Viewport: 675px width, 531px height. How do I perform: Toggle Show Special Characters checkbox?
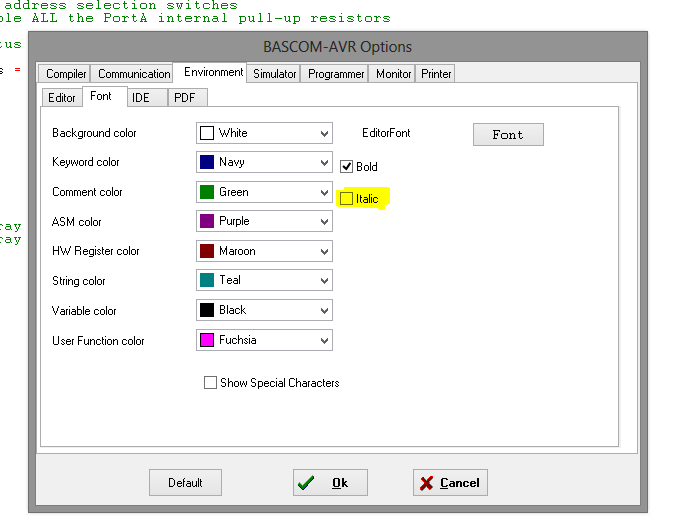[210, 383]
